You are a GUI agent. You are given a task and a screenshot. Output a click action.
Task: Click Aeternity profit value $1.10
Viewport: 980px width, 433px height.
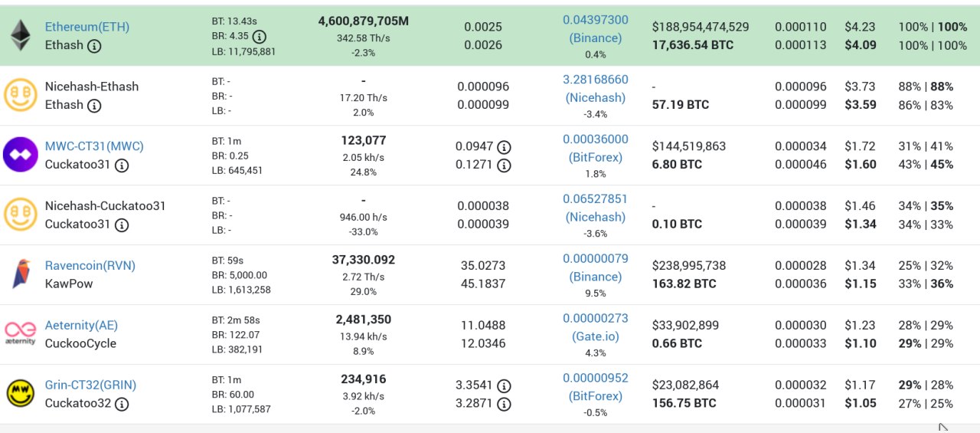[861, 344]
